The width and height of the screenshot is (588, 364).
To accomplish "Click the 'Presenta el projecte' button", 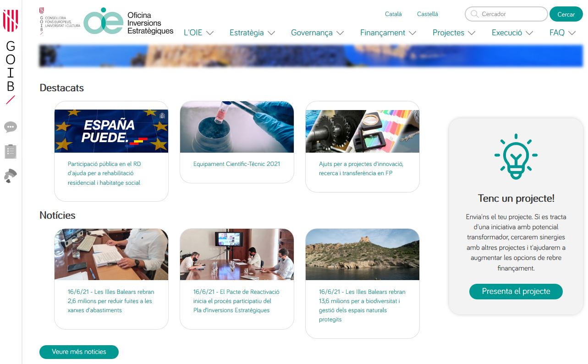I will 516,292.
